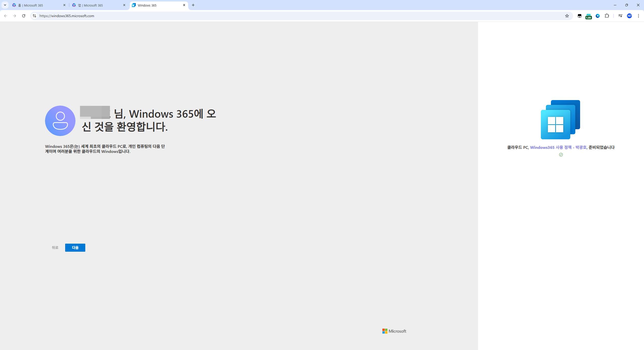Viewport: 644px width, 350px height.
Task: Click the 1.00 speed extension icon
Action: [588, 16]
